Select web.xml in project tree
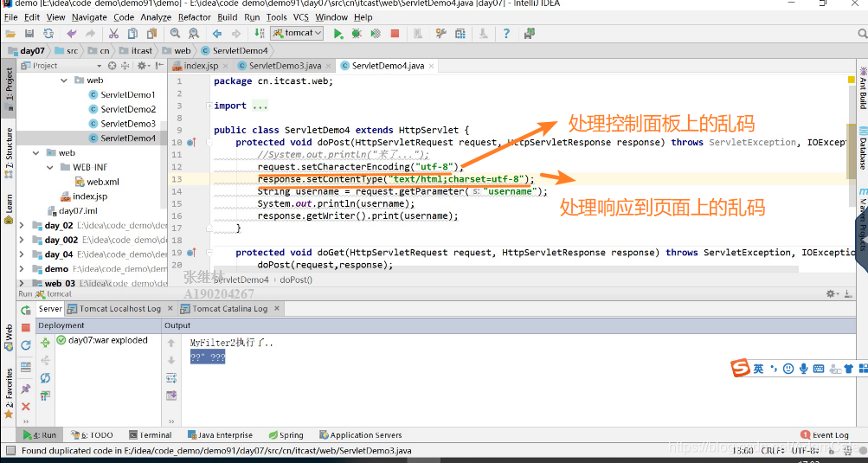Screen dimensions: 868x463 coord(97,182)
